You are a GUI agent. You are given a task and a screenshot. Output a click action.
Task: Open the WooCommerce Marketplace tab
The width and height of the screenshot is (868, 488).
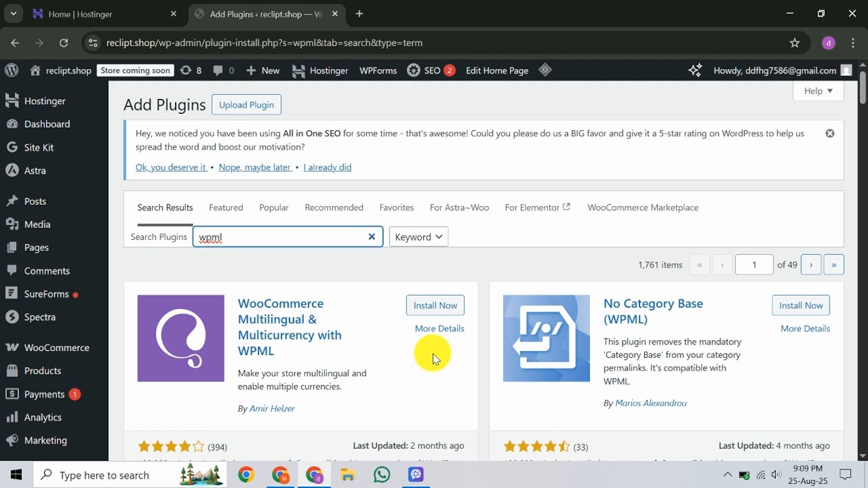(x=643, y=207)
